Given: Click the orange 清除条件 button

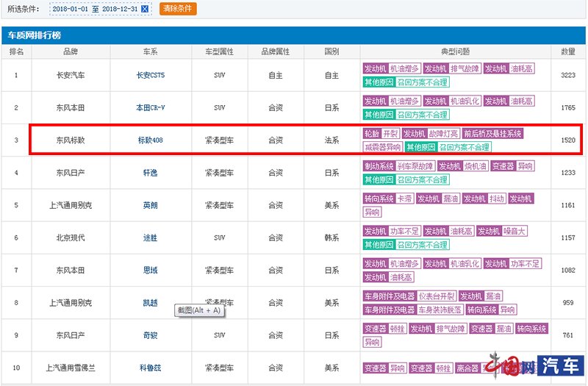Looking at the screenshot, I should tap(178, 9).
